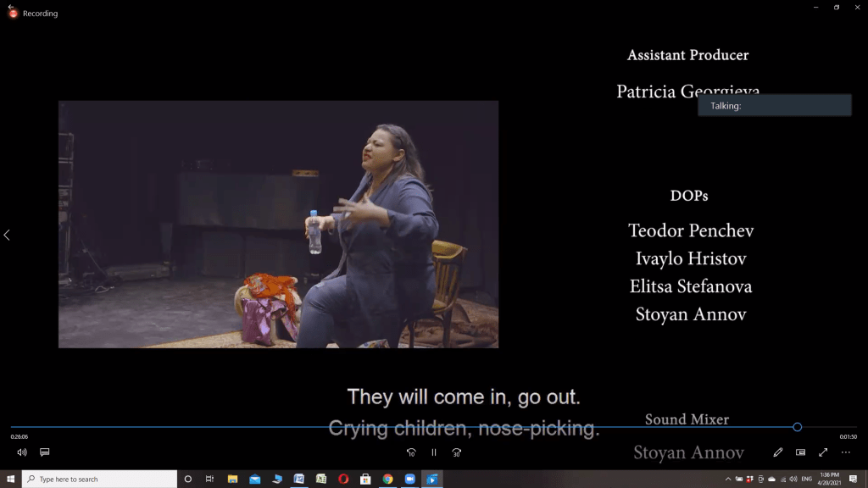Image resolution: width=868 pixels, height=488 pixels.
Task: Mute the video volume
Action: click(x=21, y=452)
